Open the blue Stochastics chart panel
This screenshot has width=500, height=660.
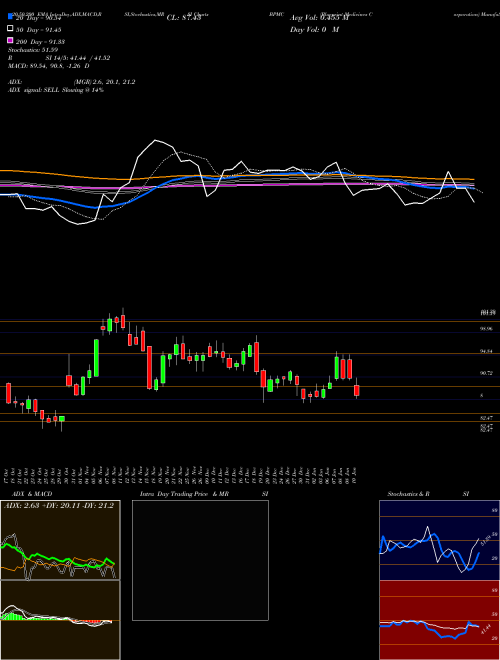coord(439,540)
